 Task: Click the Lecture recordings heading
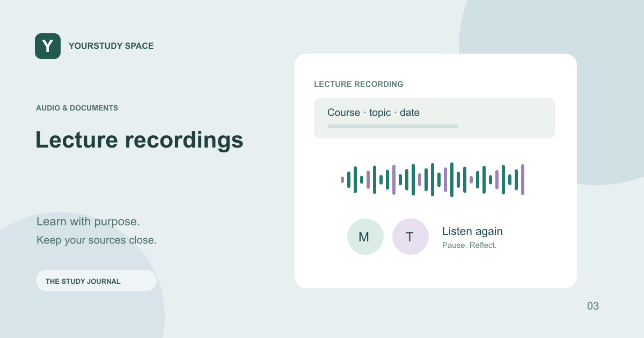tap(139, 139)
